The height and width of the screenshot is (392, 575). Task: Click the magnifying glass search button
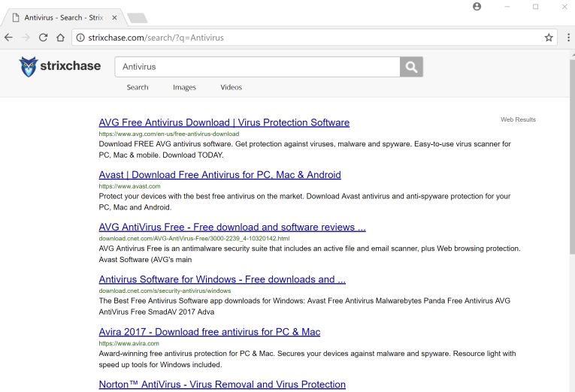click(411, 67)
